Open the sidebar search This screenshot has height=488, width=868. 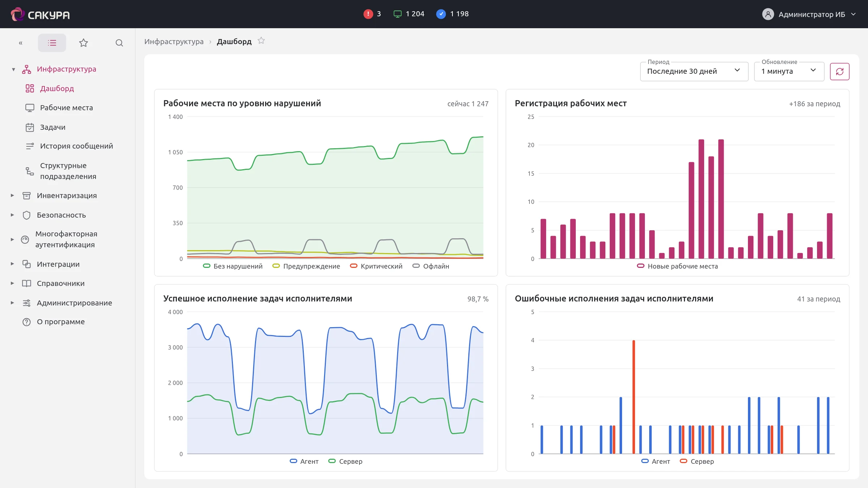(x=119, y=43)
